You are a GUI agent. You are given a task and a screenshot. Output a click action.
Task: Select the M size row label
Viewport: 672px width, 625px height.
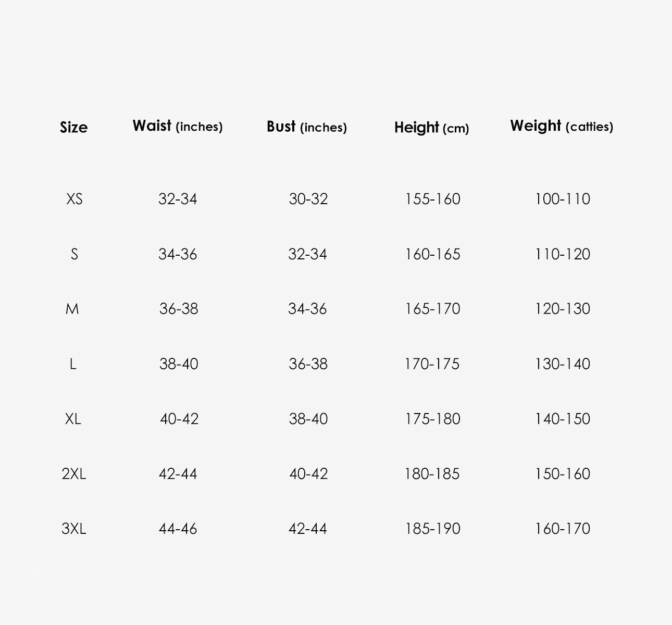tap(72, 309)
